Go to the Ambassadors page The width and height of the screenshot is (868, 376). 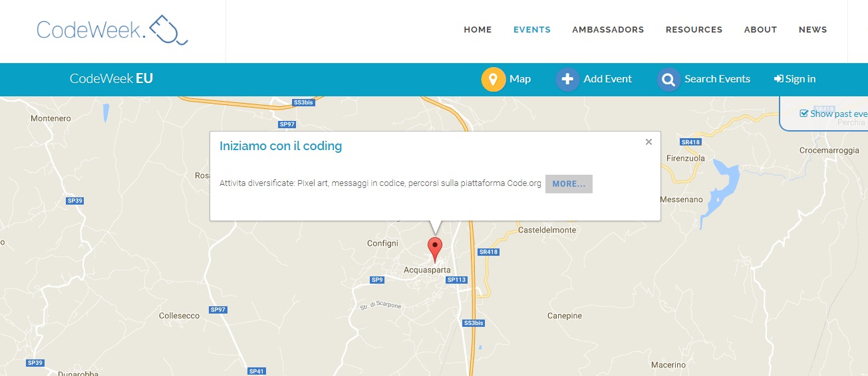coord(608,30)
